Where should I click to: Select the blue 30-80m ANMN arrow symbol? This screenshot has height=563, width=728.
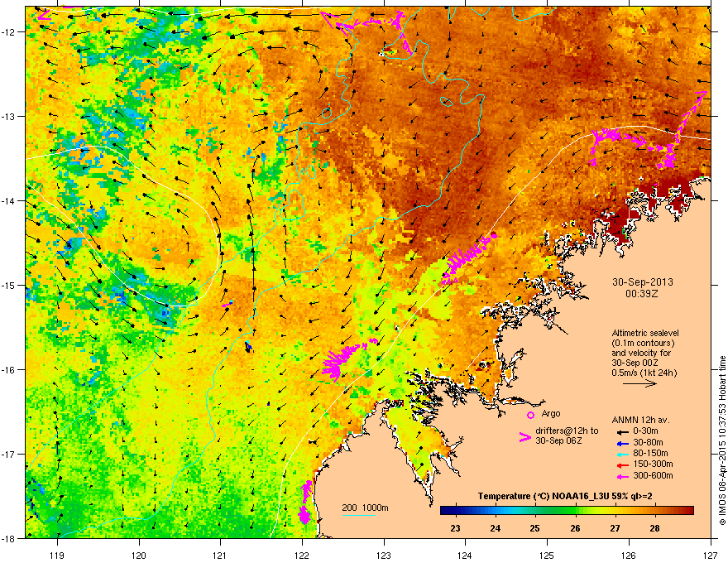coord(623,443)
